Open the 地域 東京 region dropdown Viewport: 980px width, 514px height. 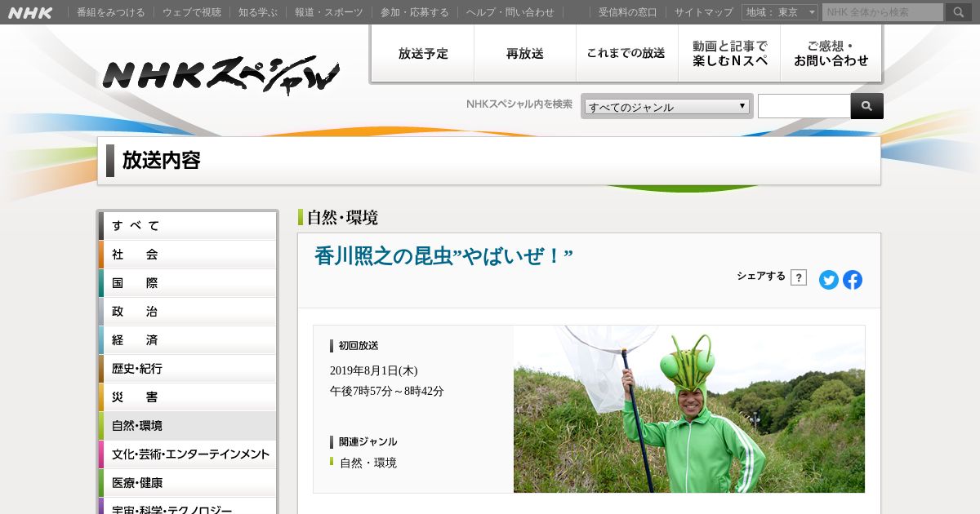pos(780,12)
